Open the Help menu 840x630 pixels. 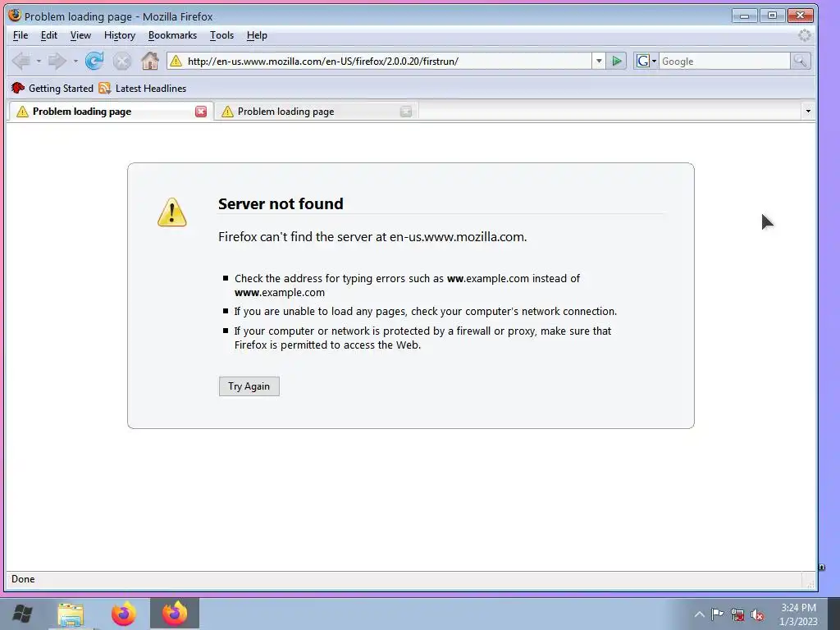(257, 35)
